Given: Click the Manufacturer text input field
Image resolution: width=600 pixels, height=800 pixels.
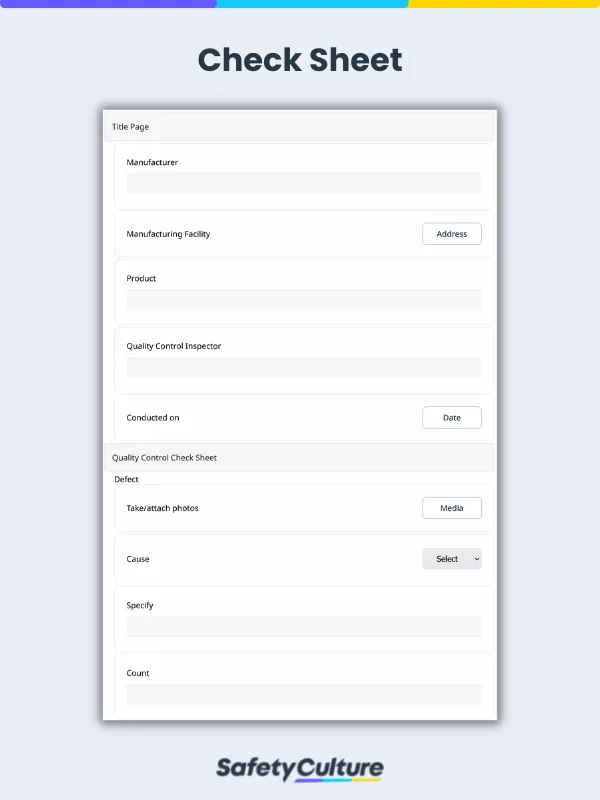Looking at the screenshot, I should point(304,183).
